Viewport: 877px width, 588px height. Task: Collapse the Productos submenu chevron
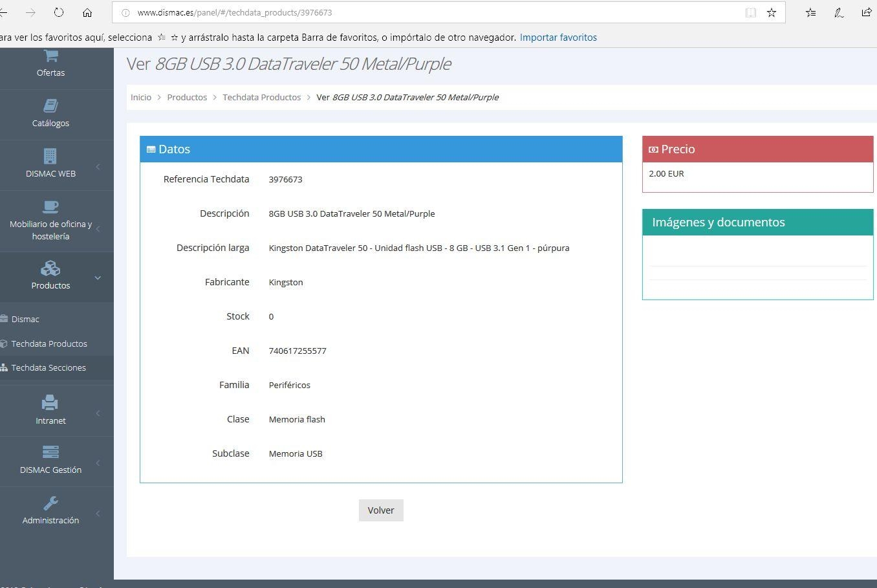(98, 278)
